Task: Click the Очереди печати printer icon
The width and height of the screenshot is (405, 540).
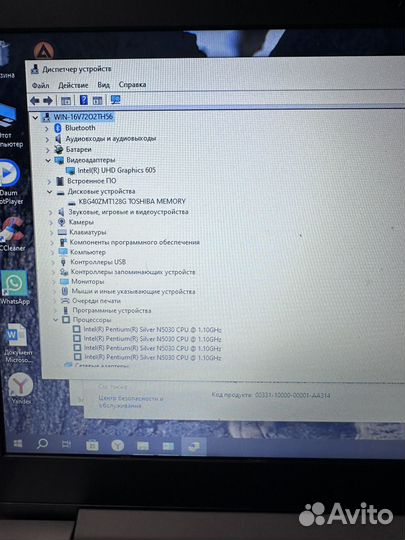Action: [65, 301]
